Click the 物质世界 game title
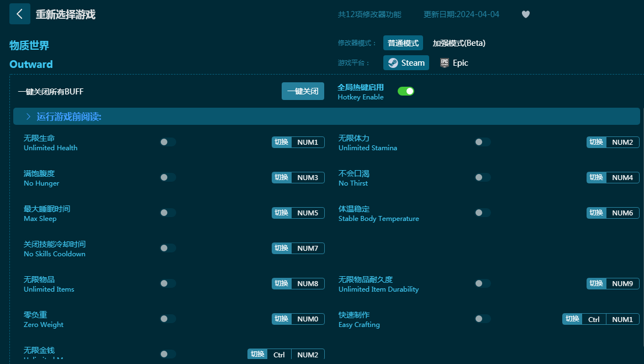 click(x=29, y=45)
